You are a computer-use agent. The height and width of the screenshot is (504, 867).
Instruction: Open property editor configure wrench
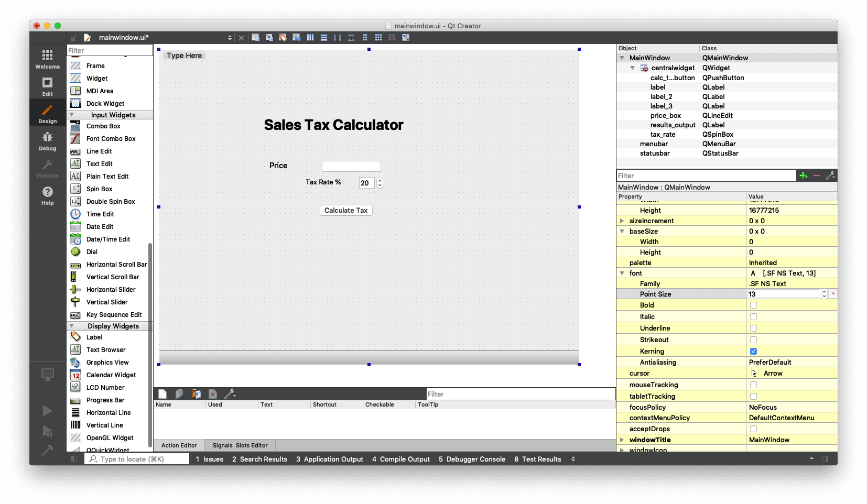coord(830,176)
